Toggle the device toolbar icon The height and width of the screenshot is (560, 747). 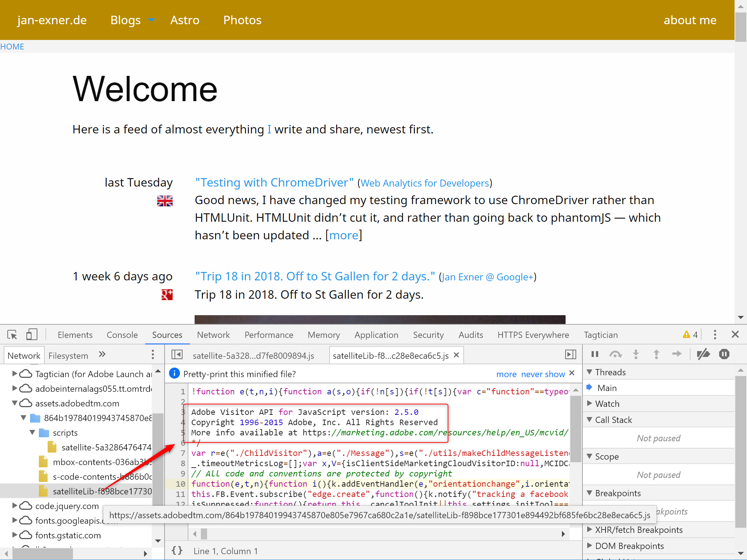(32, 335)
